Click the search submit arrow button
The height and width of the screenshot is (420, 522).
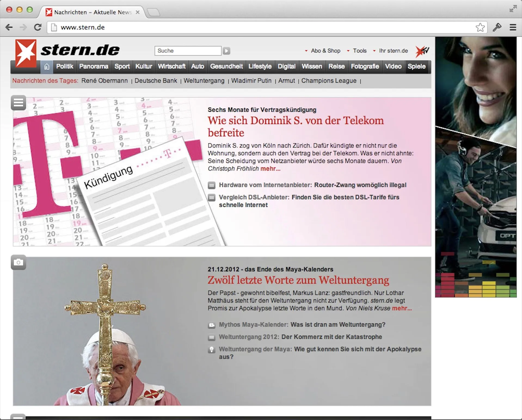click(226, 51)
